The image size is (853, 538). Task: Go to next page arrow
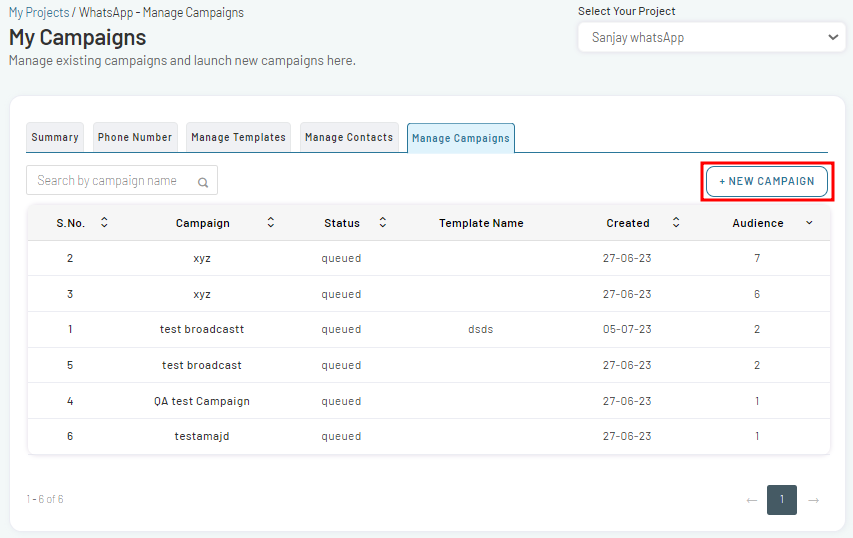(814, 500)
